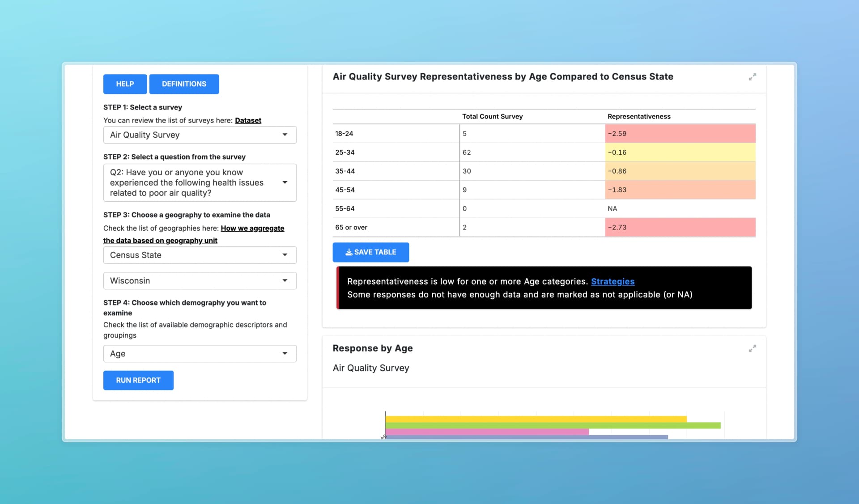Open the Age demography dropdown
The image size is (859, 504).
tap(200, 354)
